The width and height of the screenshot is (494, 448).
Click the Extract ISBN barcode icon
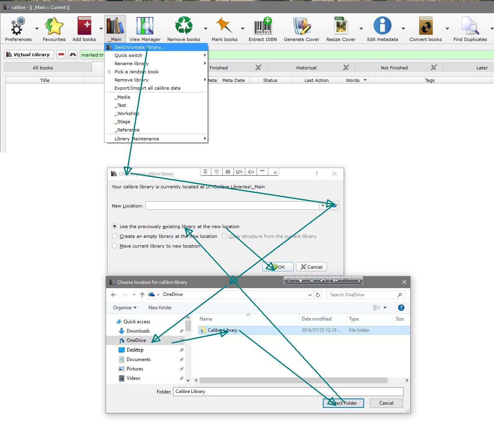click(263, 26)
